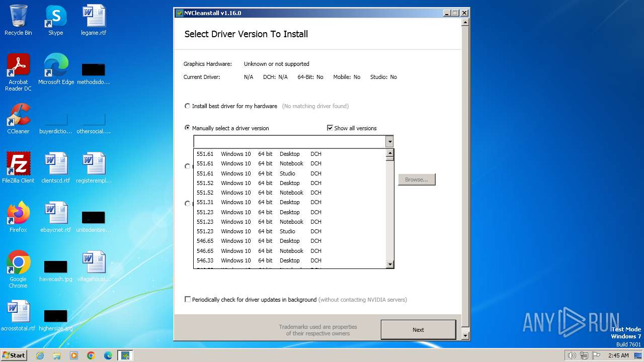Select 'Install best driver for my hardware'

coord(231,106)
